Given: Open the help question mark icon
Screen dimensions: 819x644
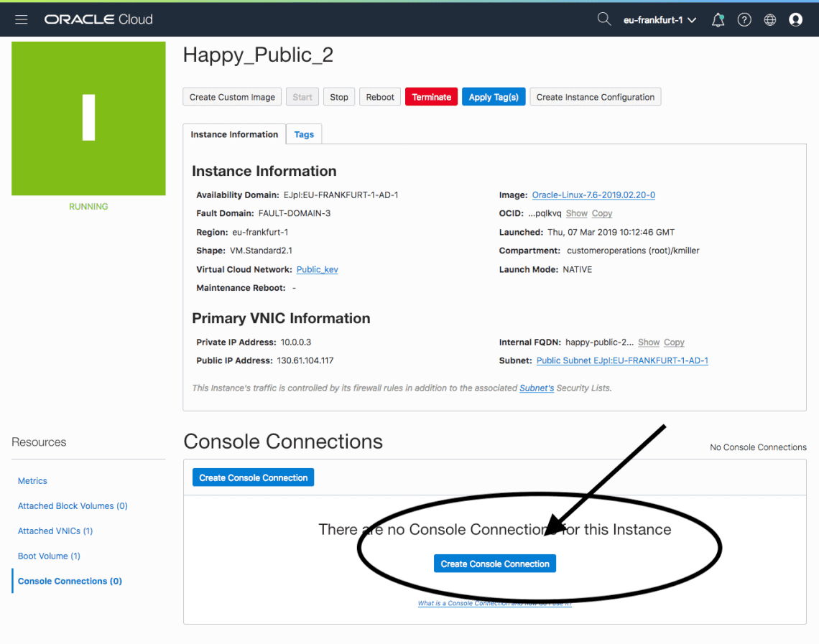Looking at the screenshot, I should tap(744, 20).
